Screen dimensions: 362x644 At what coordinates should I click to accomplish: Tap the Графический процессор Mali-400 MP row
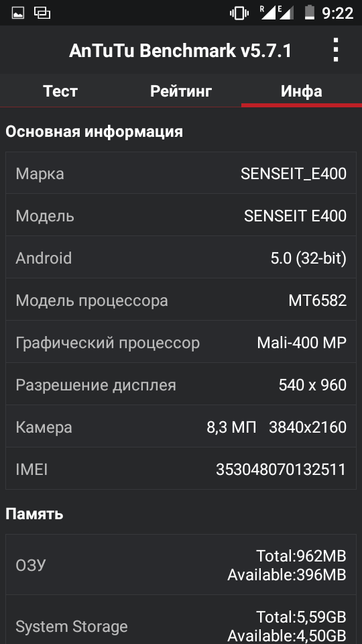coord(181,343)
